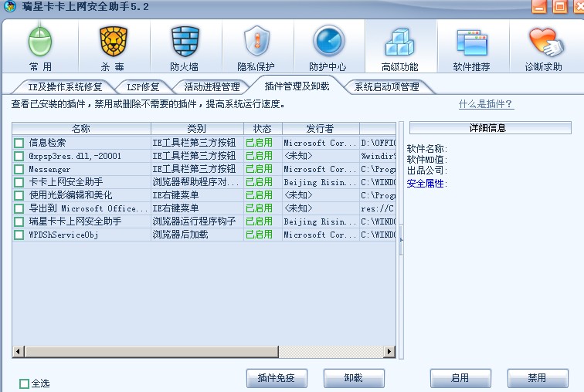
Task: Check the 导出到 Microsoft Office checkbox
Action: click(x=19, y=208)
